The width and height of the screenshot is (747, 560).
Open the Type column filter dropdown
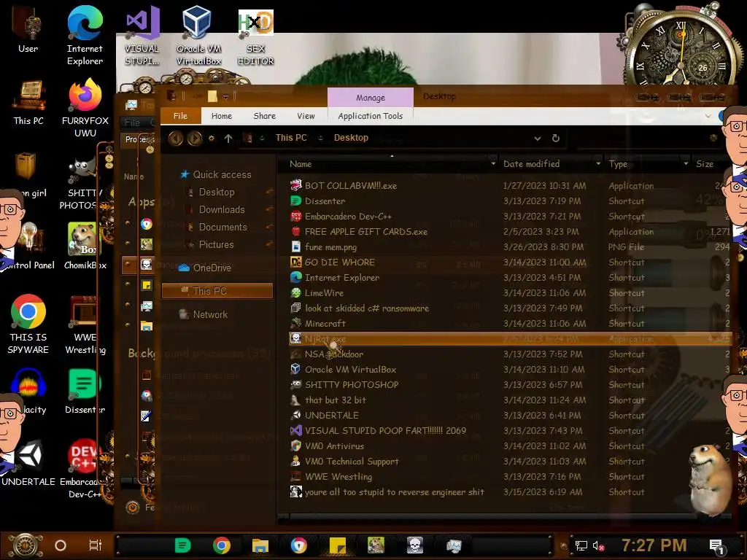(686, 164)
